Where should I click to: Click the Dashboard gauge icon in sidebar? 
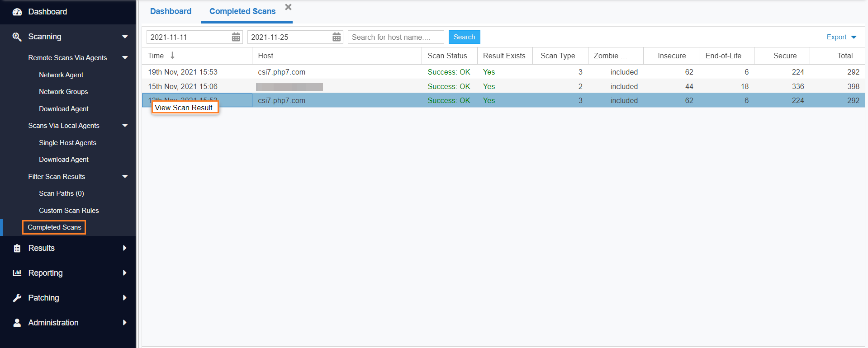coord(17,12)
